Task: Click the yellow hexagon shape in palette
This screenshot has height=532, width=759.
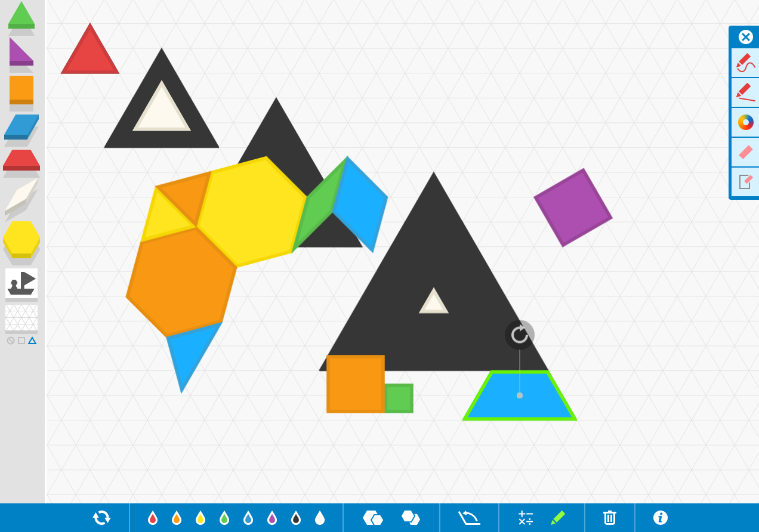Action: 21,239
